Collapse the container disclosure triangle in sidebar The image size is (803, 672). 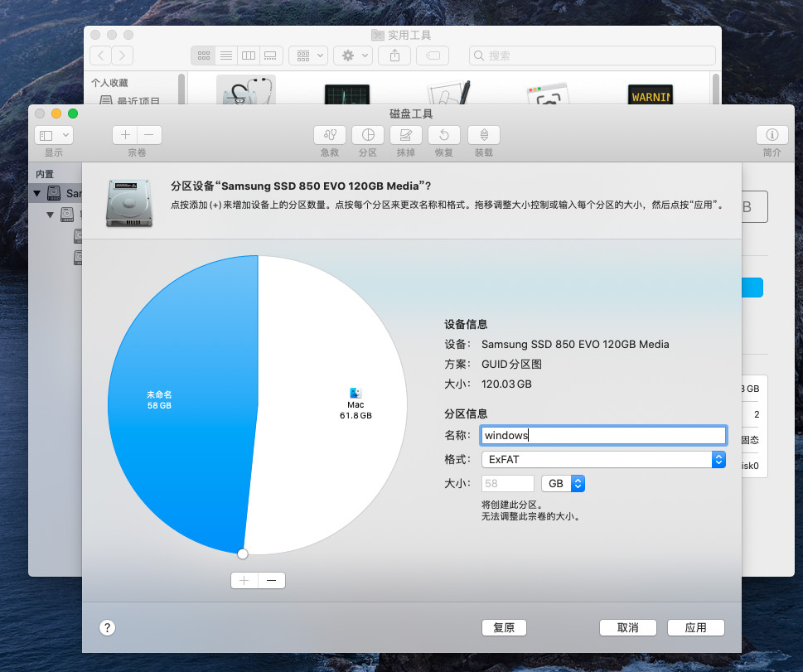51,215
